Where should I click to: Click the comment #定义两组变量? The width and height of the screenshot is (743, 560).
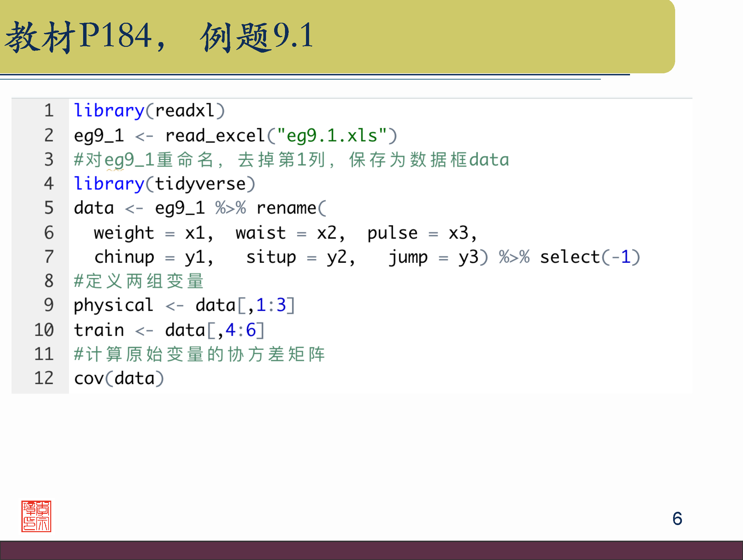tap(139, 281)
